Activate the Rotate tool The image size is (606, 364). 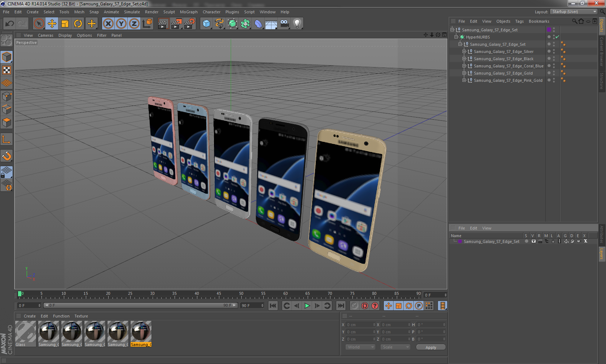[78, 24]
